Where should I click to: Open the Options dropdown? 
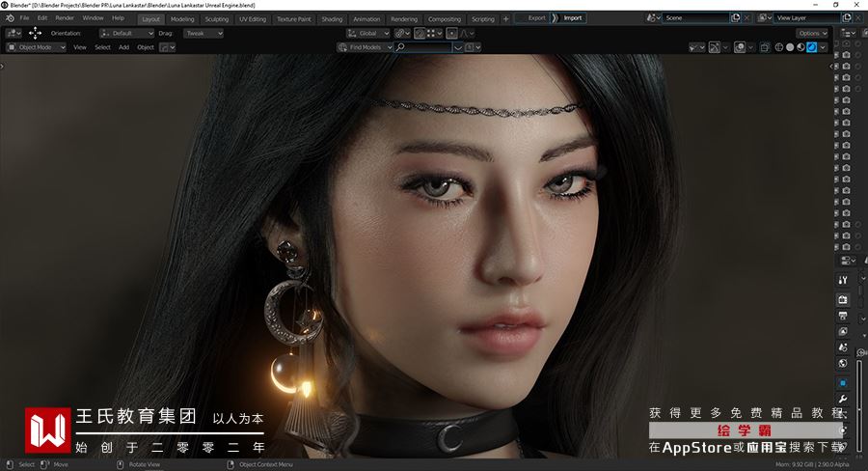pos(812,33)
